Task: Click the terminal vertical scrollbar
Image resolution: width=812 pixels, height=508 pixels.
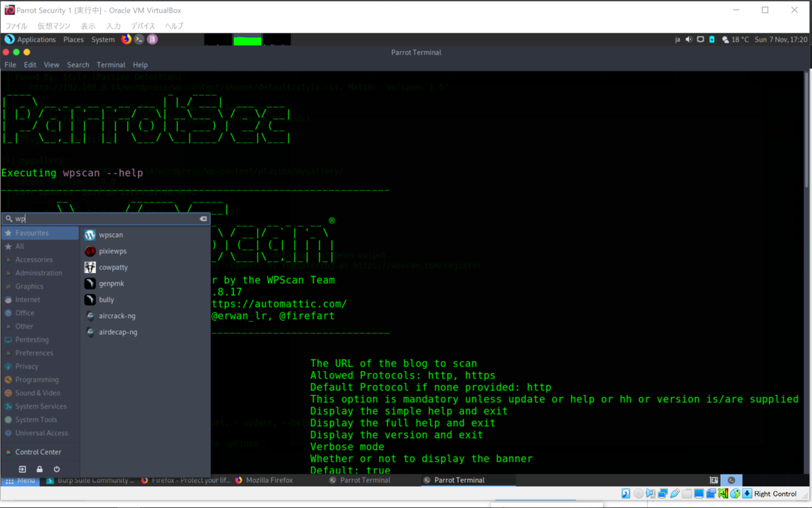Action: 807,129
